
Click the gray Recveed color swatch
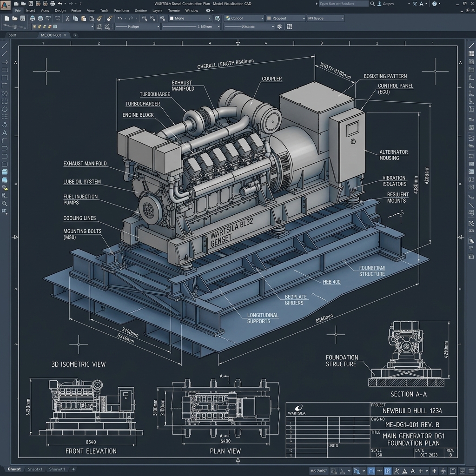tap(269, 18)
